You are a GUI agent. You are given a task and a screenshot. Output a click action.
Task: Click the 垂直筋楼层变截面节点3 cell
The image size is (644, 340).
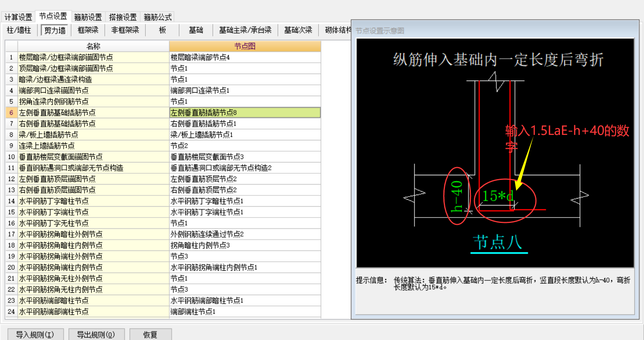tap(245, 157)
